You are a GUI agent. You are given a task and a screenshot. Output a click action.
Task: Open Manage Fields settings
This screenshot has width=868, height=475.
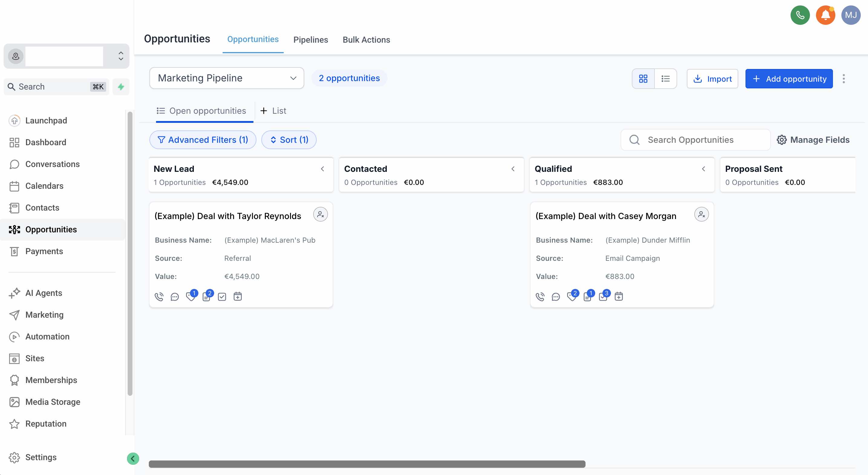coord(813,140)
